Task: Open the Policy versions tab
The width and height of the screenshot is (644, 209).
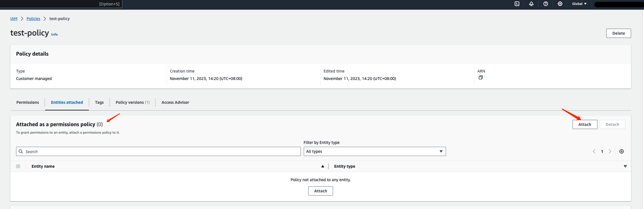Action: click(x=132, y=102)
